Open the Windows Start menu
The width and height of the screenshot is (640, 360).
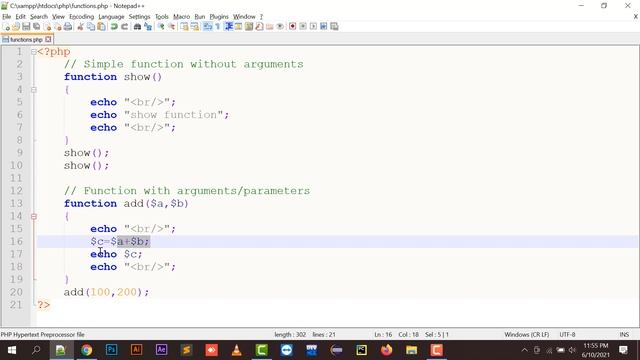tap(11, 350)
